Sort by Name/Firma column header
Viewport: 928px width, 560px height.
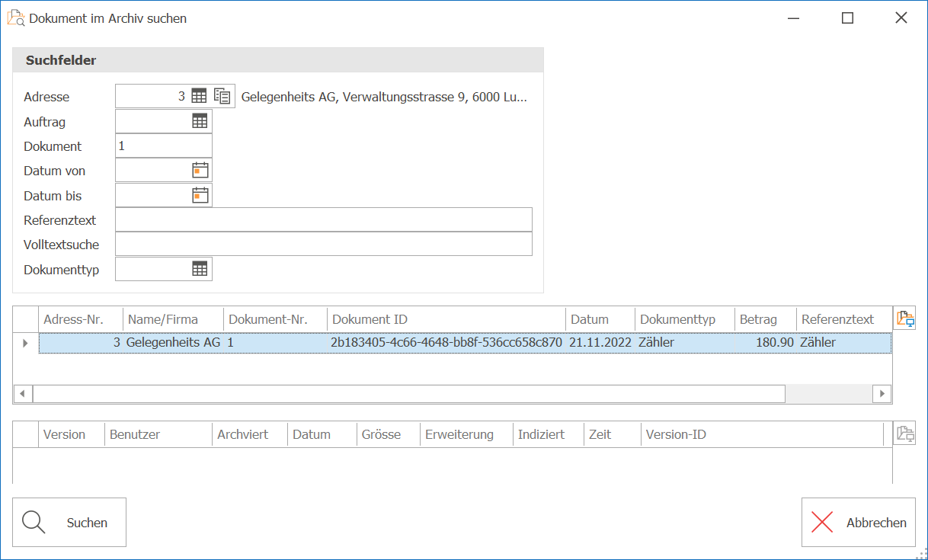(x=173, y=319)
